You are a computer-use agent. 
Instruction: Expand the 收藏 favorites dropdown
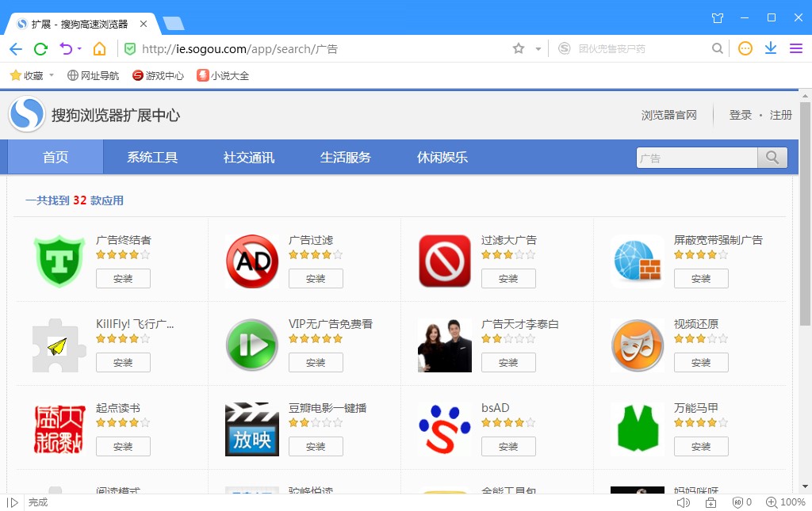52,75
